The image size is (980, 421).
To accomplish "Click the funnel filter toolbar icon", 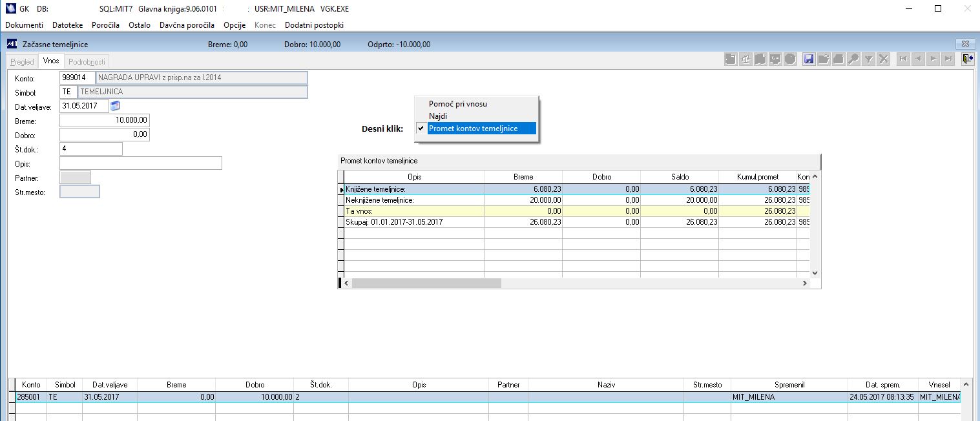I will click(869, 59).
